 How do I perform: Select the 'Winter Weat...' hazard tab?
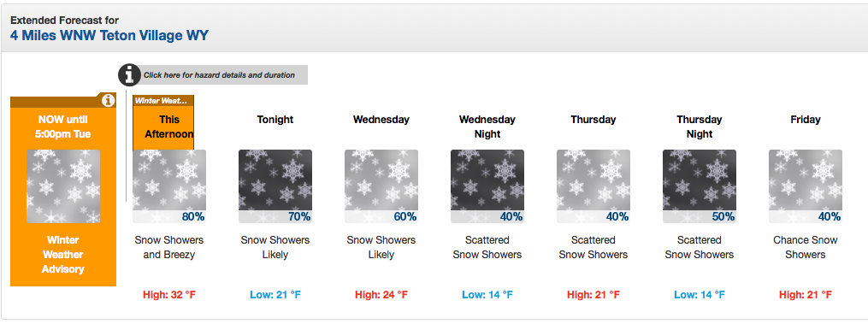[x=163, y=101]
